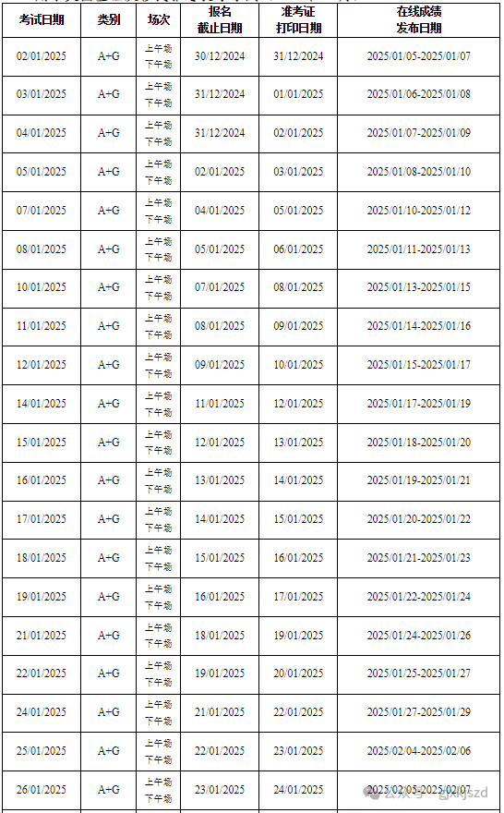Screen dimensions: 504x813
Task: Click exam date cell 02/01/2025
Action: [42, 56]
